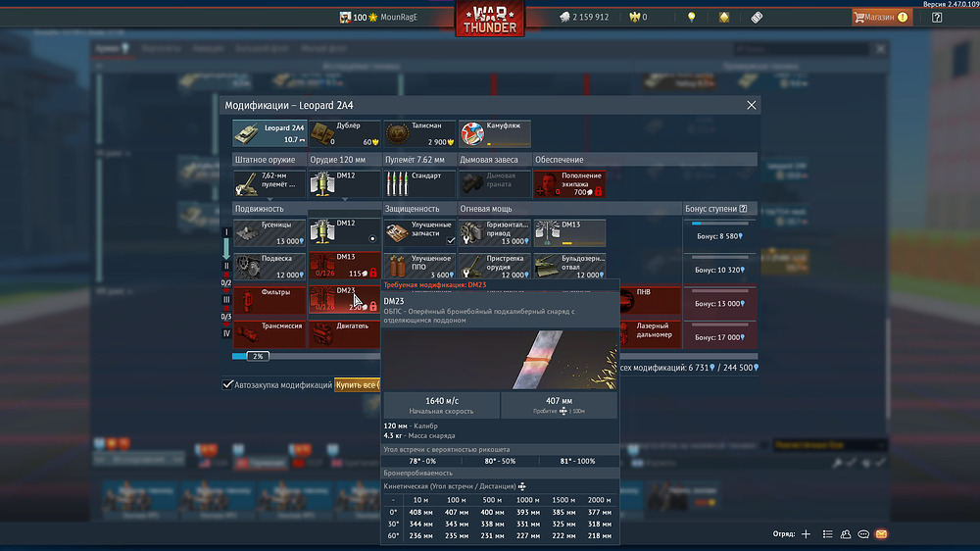This screenshot has width=980, height=551.
Task: Choose the DM12 round radio button
Action: click(372, 238)
